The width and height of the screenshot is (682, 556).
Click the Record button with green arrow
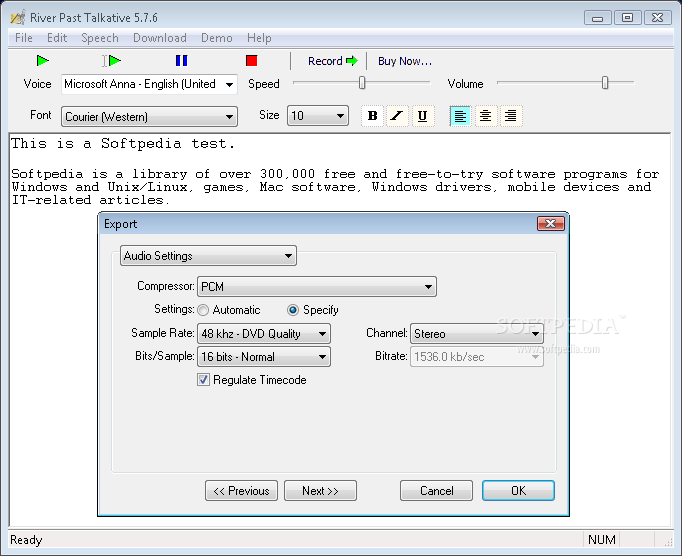coord(333,61)
